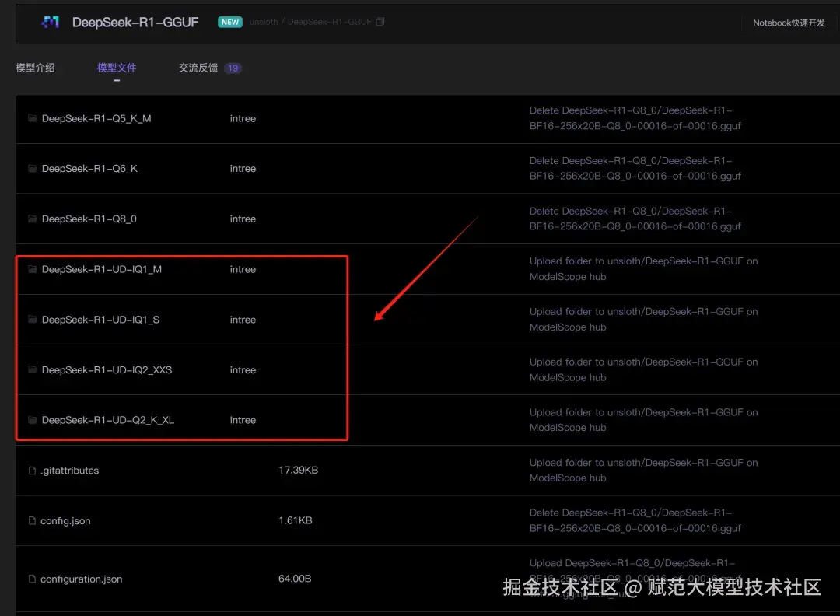Open the 模型介绍 tab

point(35,68)
